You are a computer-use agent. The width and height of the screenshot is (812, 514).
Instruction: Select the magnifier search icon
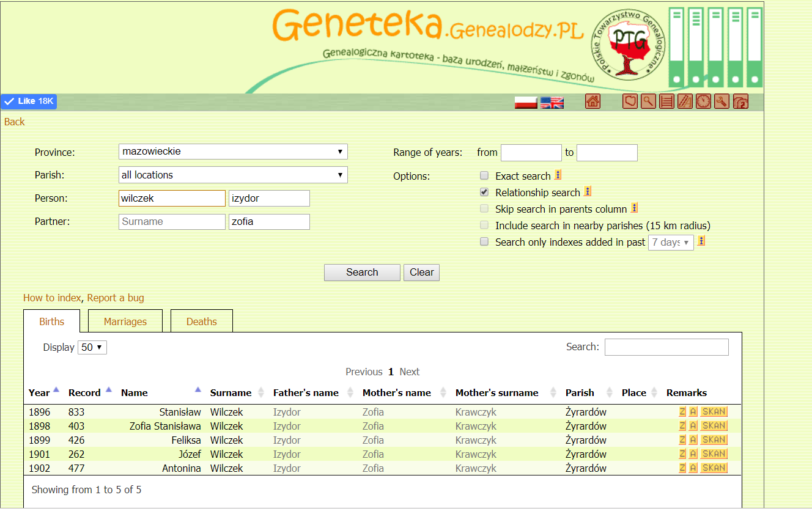coord(648,101)
